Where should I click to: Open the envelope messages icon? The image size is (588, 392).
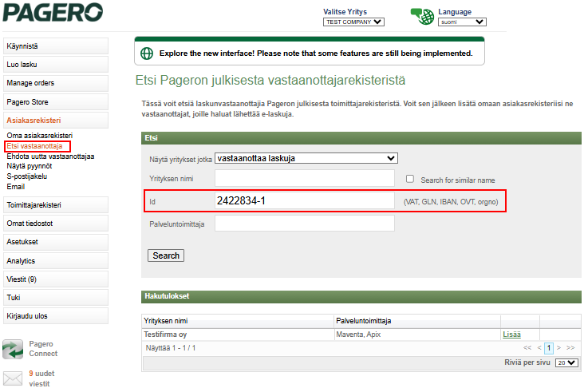click(x=13, y=378)
